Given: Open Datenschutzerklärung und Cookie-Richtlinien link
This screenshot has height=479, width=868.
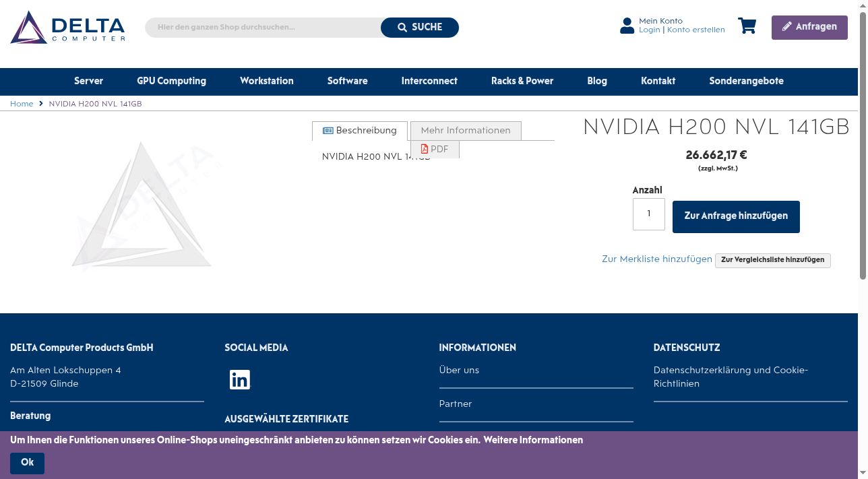Looking at the screenshot, I should 731,377.
